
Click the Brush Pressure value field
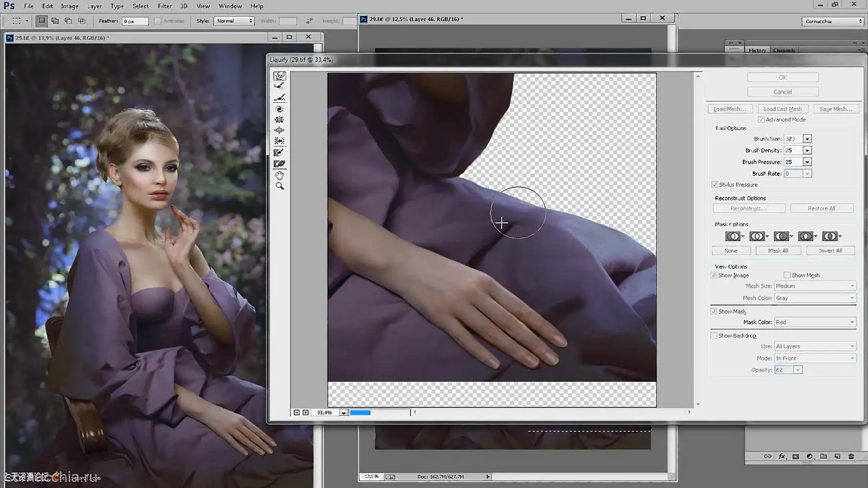click(793, 162)
